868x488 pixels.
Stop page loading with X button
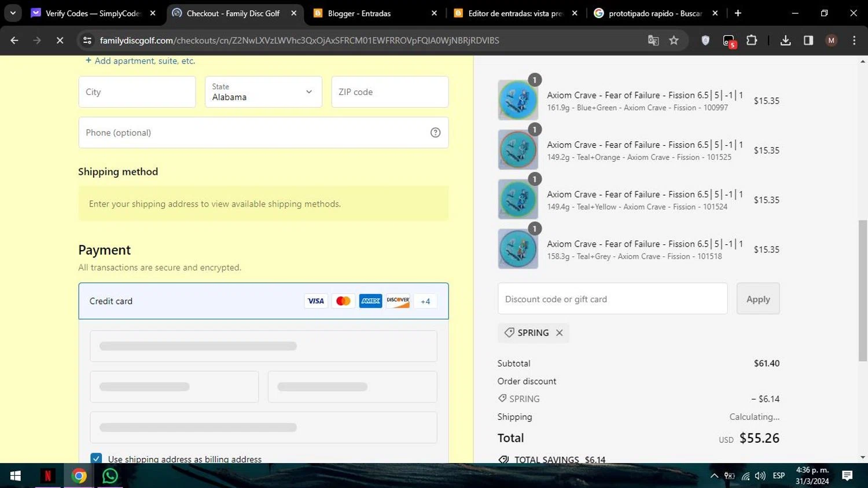point(60,41)
